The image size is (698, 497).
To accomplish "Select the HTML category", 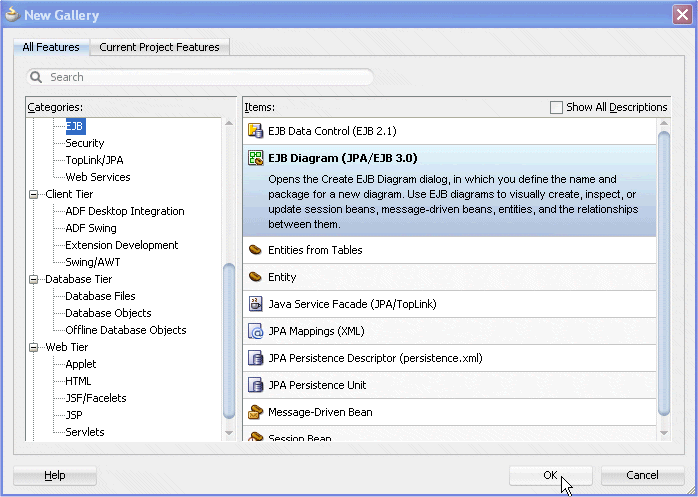I will click(x=78, y=381).
